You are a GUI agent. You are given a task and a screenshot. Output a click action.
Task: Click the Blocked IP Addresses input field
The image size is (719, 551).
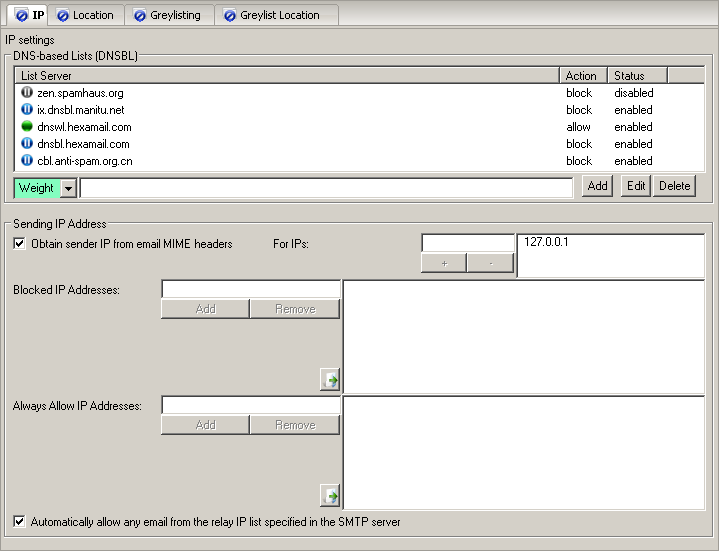250,289
